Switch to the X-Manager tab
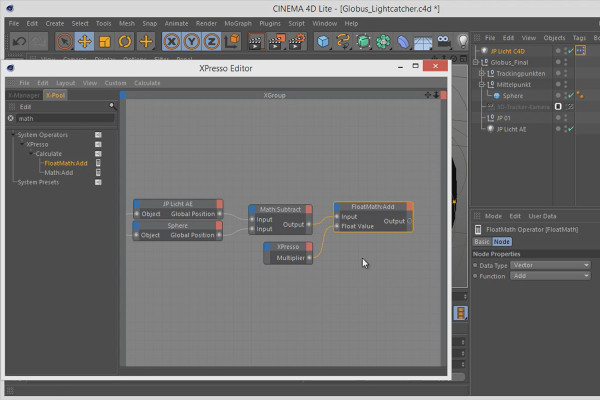This screenshot has width=600, height=400. (x=24, y=95)
